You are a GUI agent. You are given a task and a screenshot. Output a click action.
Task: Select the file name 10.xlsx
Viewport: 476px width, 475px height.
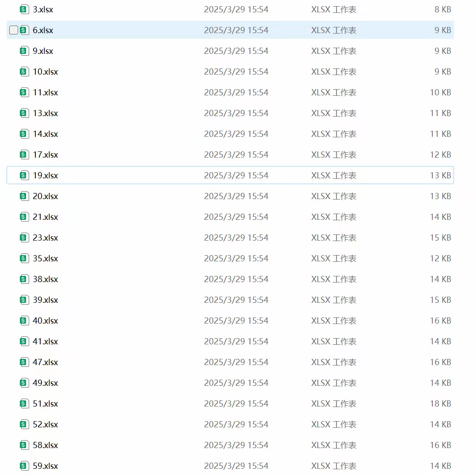pyautogui.click(x=45, y=72)
